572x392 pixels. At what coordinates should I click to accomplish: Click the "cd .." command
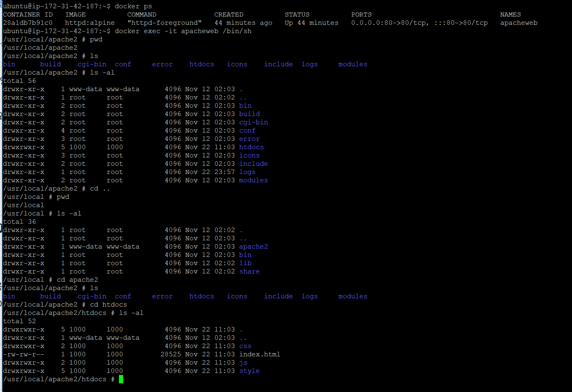pos(100,189)
